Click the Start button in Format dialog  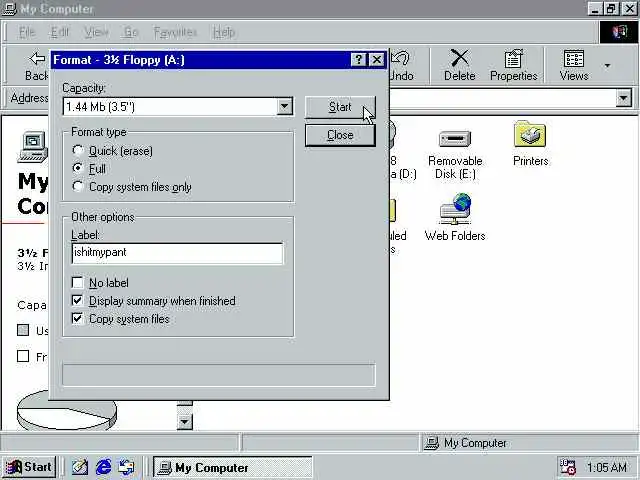pos(340,107)
